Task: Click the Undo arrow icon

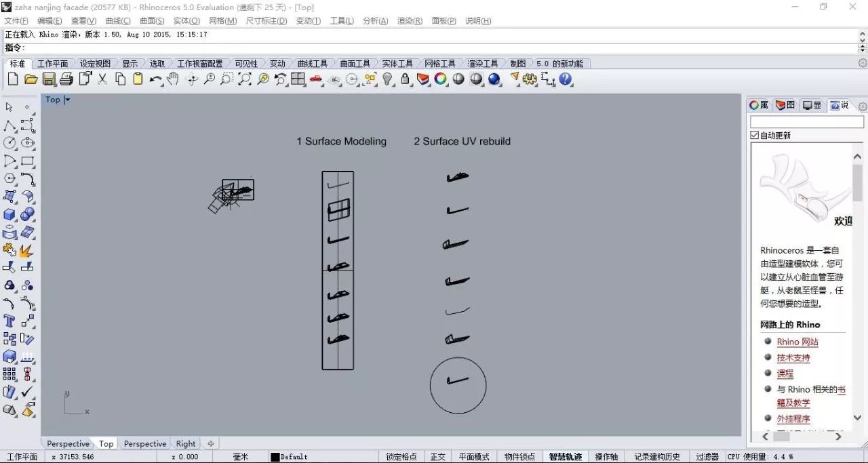Action: pos(155,79)
